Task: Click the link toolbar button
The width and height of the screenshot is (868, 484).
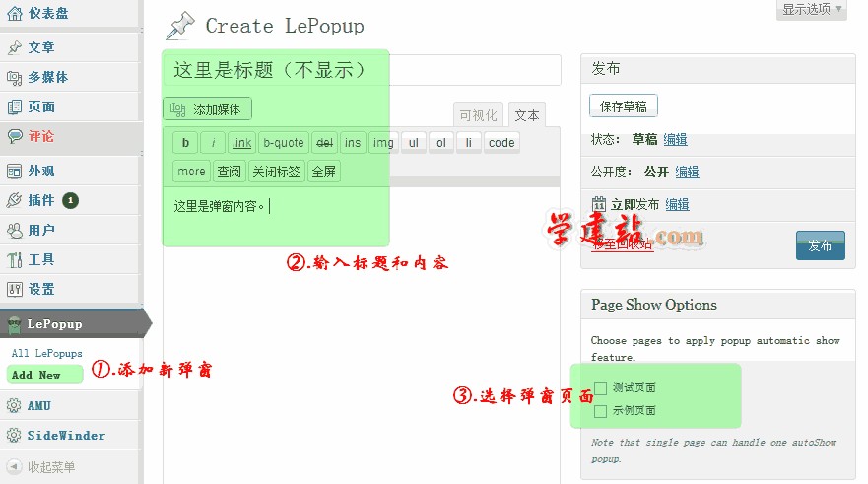Action: pyautogui.click(x=242, y=143)
